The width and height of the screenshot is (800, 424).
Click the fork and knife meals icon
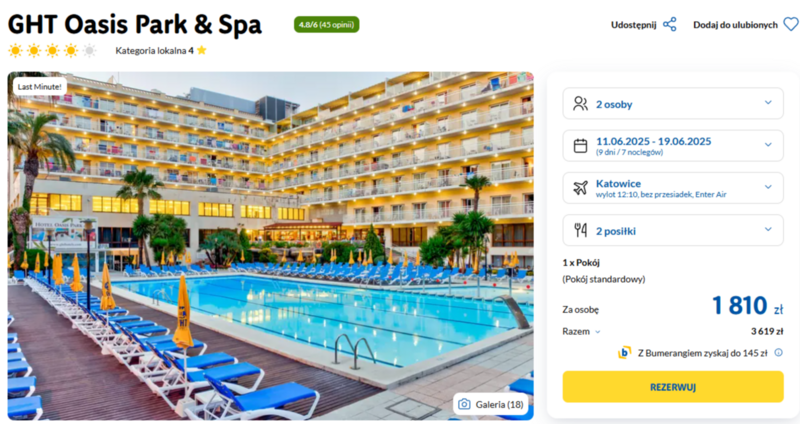[580, 230]
